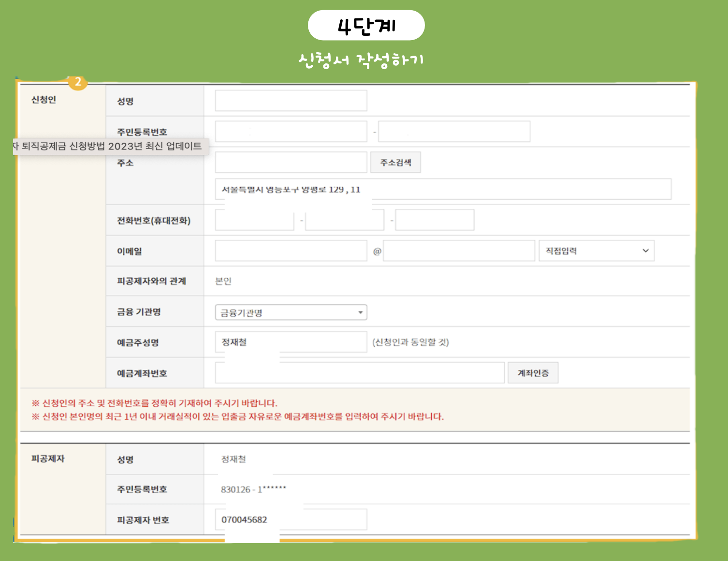The height and width of the screenshot is (561, 728).
Task: Click the 피공제자 번호 label
Action: (x=143, y=520)
